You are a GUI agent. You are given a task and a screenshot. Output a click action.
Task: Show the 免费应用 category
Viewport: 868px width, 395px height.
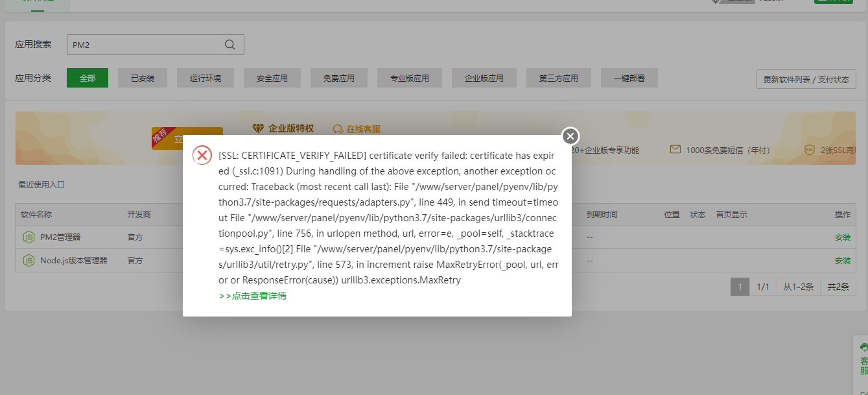pyautogui.click(x=339, y=78)
